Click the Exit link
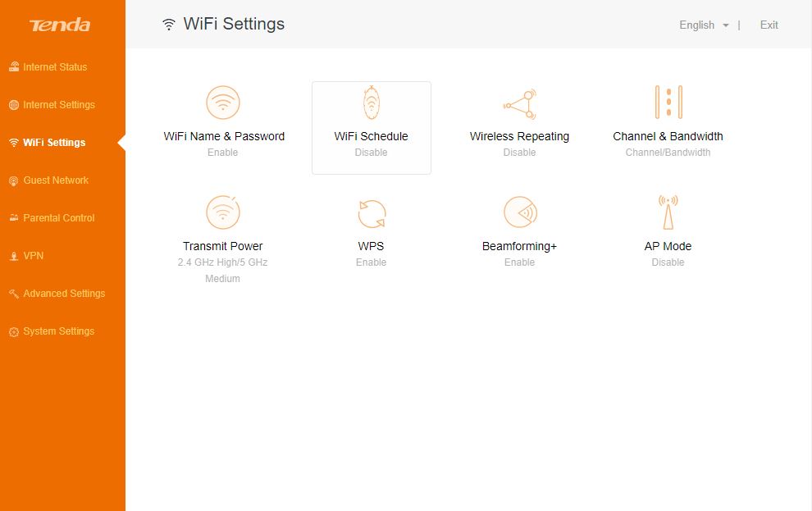This screenshot has width=812, height=511. (x=769, y=25)
